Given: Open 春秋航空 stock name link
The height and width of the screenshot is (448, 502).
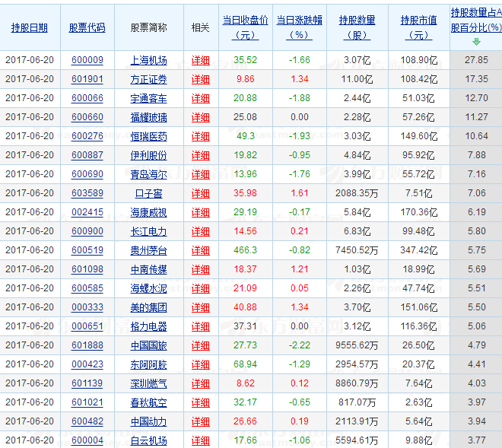Looking at the screenshot, I should [x=148, y=402].
